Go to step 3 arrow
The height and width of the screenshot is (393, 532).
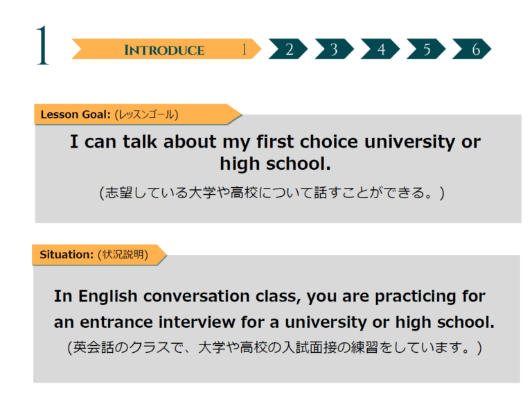coord(334,49)
